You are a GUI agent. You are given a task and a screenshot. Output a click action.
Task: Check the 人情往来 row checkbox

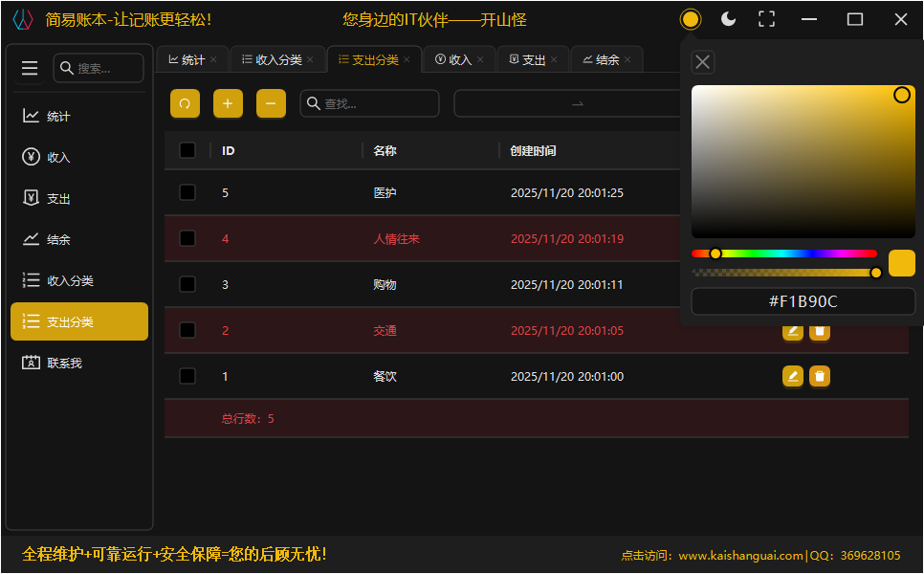point(187,238)
